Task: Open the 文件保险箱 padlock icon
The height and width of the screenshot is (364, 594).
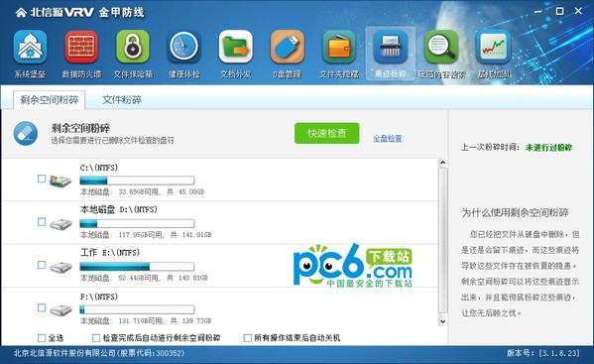Action: point(133,48)
